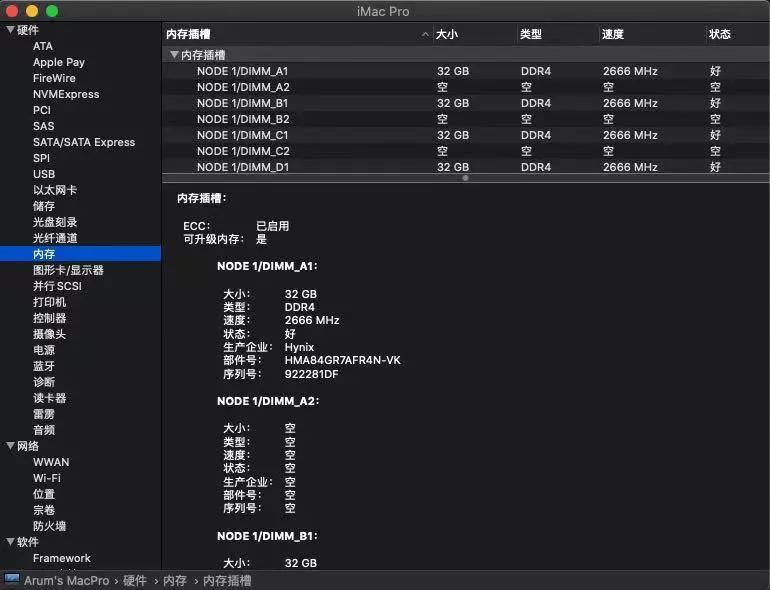770x590 pixels.
Task: Select the NODE 1/DIMM_D1 table row
Action: coord(466,167)
